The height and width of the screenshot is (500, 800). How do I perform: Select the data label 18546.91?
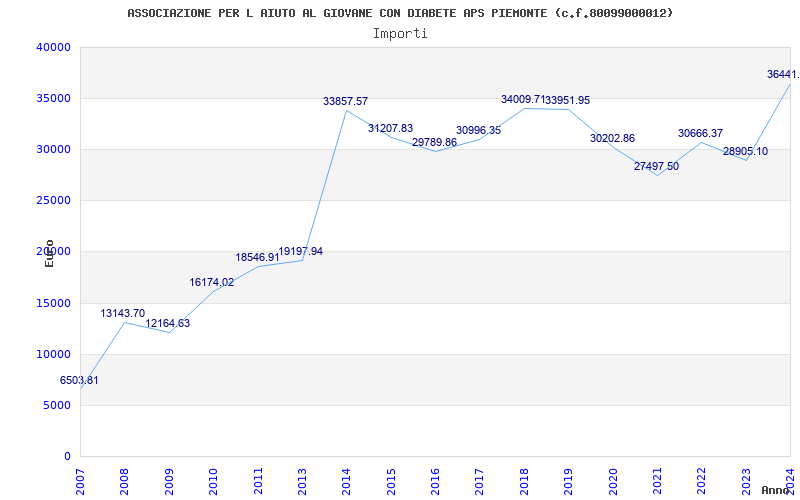(x=257, y=258)
